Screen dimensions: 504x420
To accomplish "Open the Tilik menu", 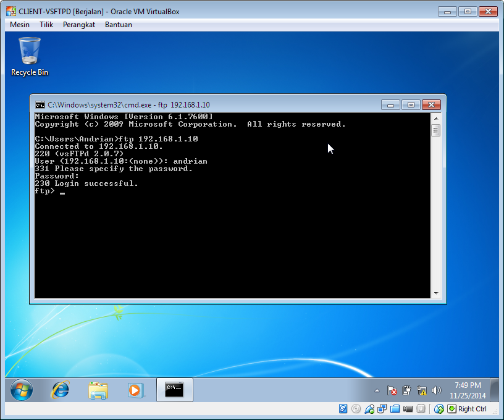I will [x=46, y=25].
